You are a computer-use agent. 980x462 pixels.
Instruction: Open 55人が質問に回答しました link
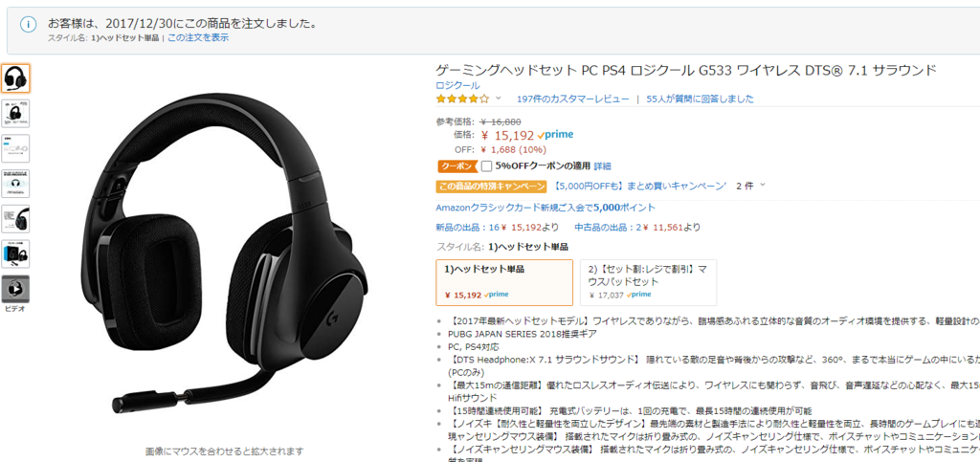pos(700,99)
